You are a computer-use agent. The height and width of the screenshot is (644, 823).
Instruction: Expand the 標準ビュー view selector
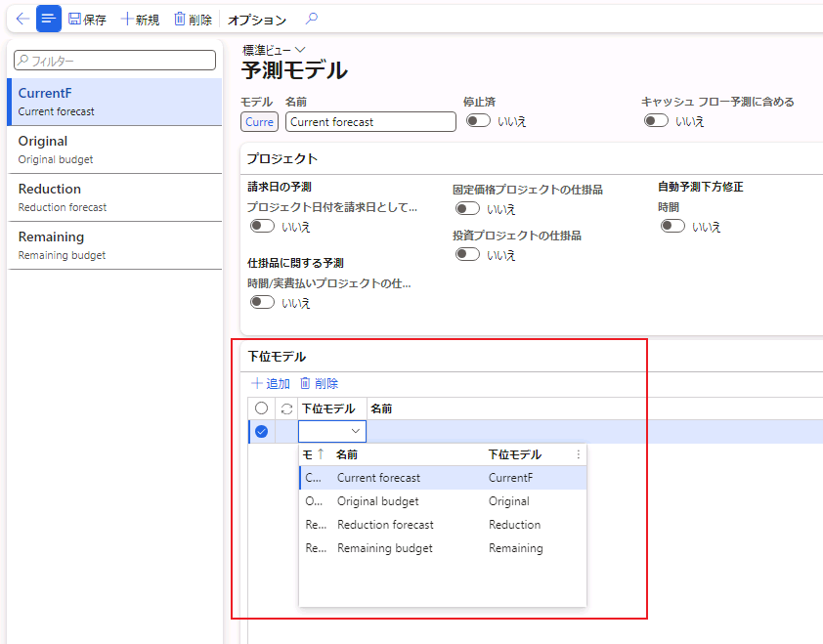click(274, 50)
